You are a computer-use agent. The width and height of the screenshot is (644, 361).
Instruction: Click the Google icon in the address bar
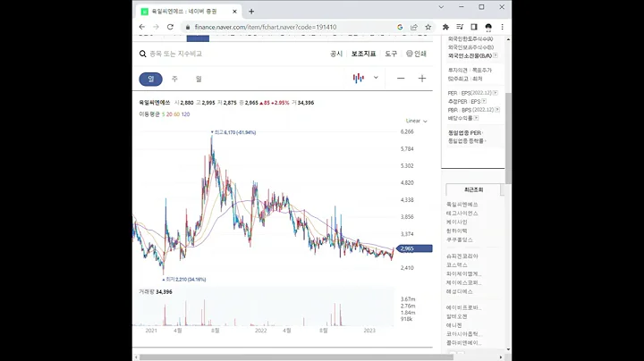click(x=400, y=27)
